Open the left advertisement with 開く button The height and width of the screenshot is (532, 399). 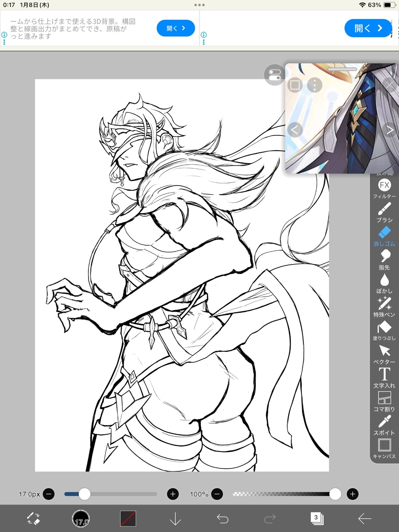[176, 28]
